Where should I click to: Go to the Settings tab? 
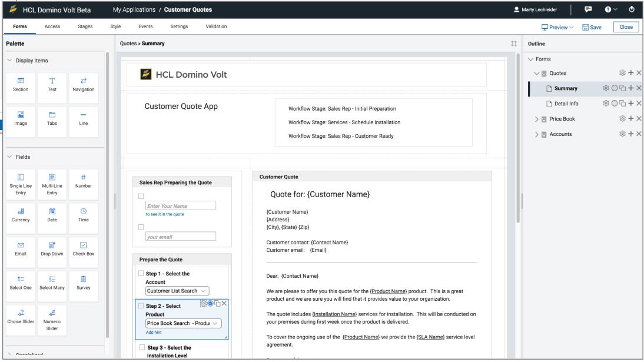(179, 26)
